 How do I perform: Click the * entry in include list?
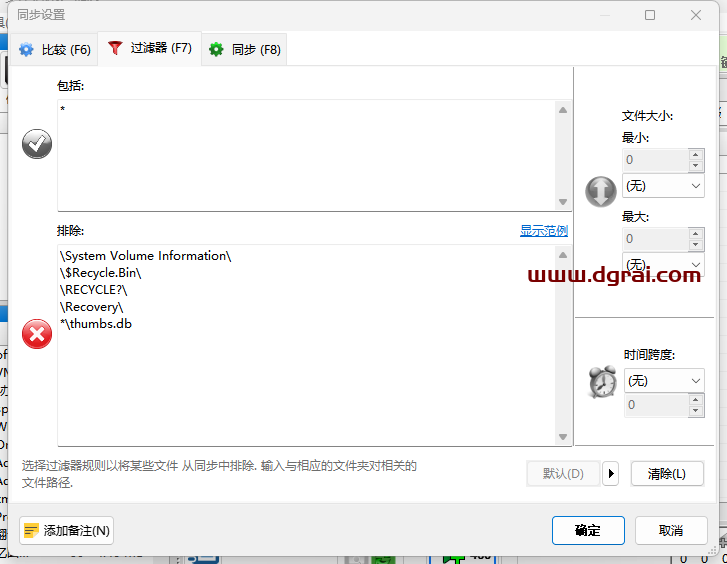pyautogui.click(x=63, y=109)
